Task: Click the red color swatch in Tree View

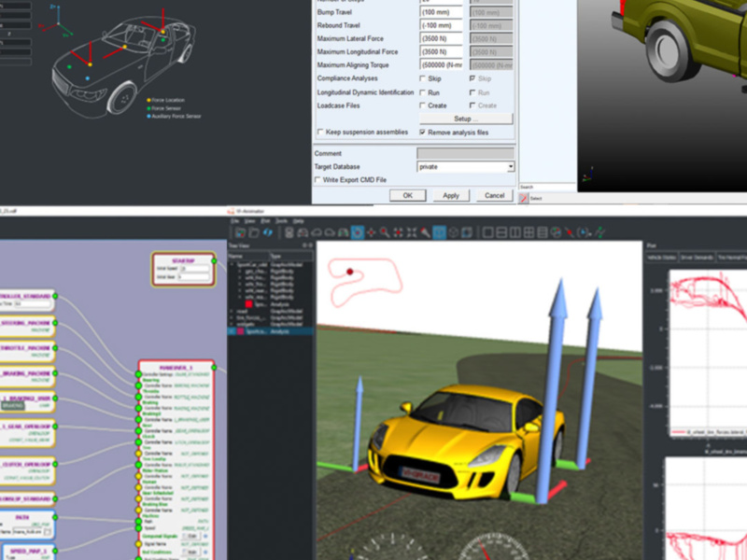Action: pyautogui.click(x=248, y=304)
